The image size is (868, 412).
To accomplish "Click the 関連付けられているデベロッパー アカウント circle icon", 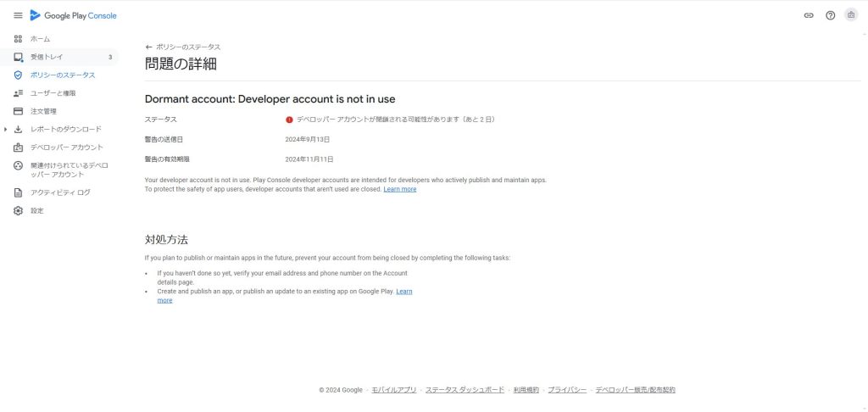I will 18,165.
